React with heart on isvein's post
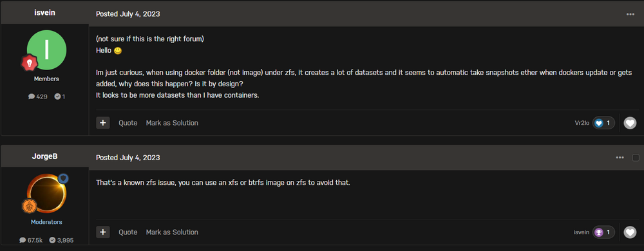 click(630, 123)
